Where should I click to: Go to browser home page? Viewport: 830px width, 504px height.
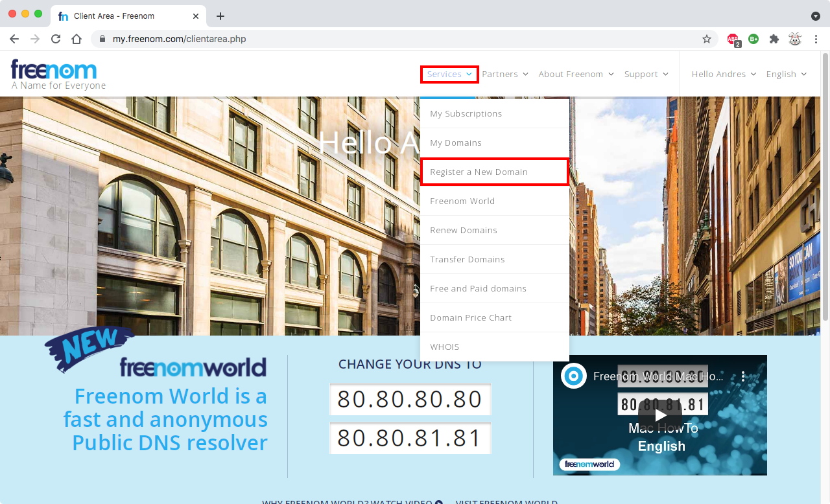coord(77,39)
